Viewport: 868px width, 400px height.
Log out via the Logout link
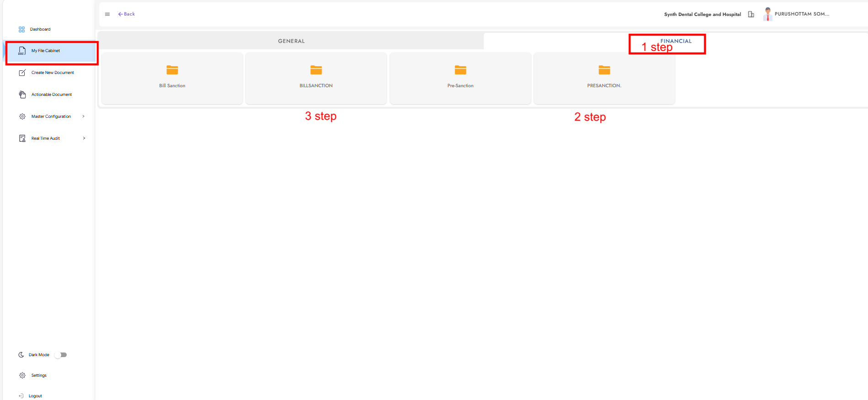[35, 396]
